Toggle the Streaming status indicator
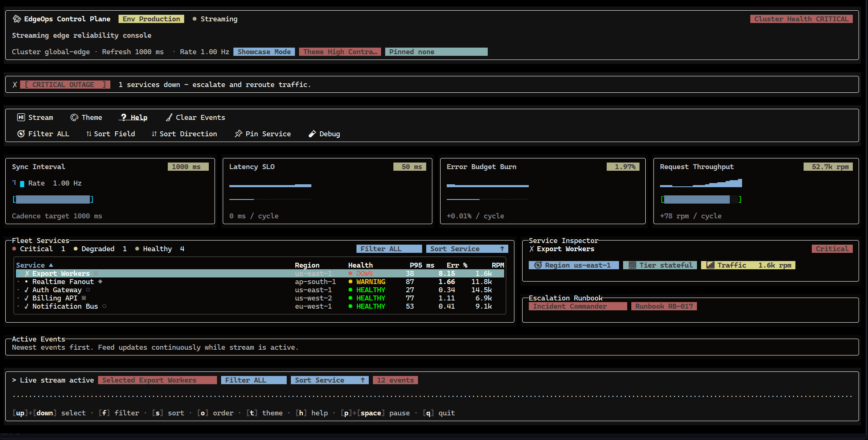 215,19
